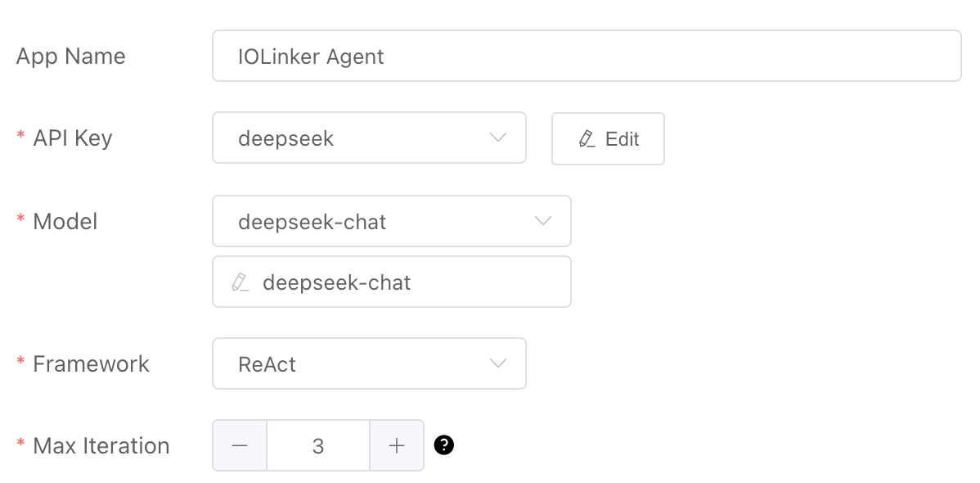Click the API Key label
This screenshot has height=483, width=980.
tap(72, 138)
